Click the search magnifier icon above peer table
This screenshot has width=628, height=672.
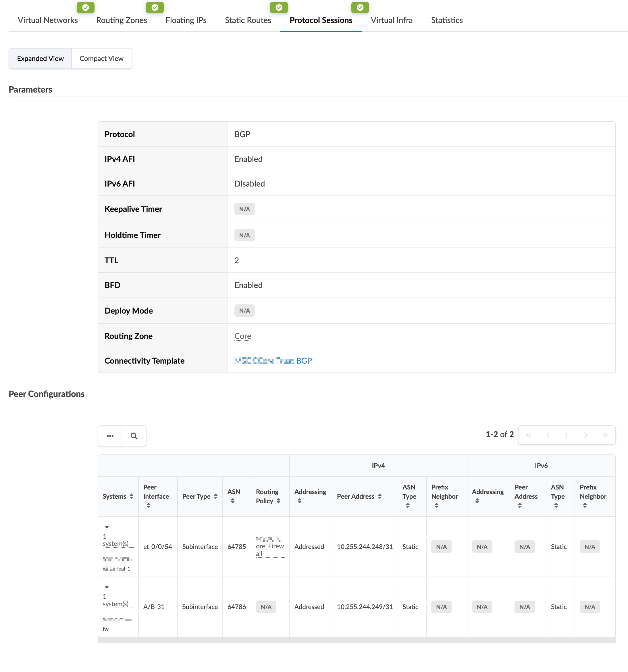tap(134, 436)
